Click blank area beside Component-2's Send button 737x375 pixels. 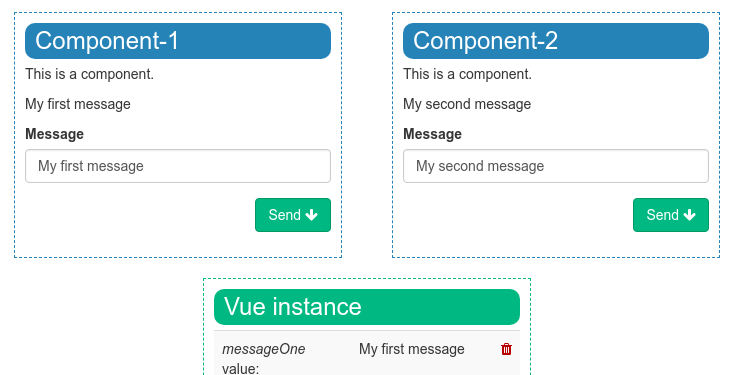pyautogui.click(x=517, y=215)
